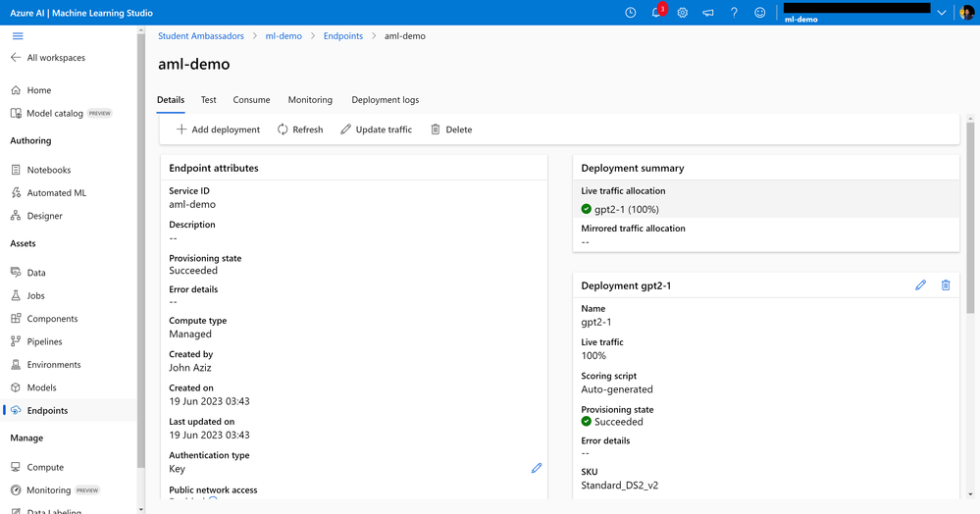Edit deployment gpt2-1 with pencil icon

920,285
